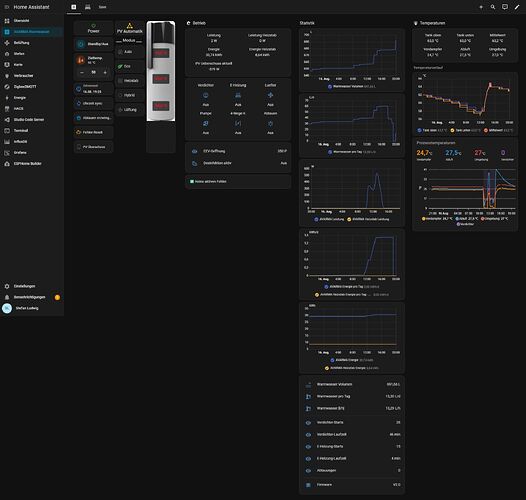The width and height of the screenshot is (526, 500).
Task: Toggle PV Automatik
Action: click(130, 28)
